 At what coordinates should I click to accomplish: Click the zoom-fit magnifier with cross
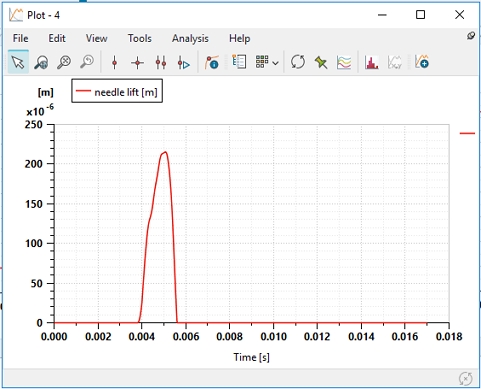tap(64, 62)
